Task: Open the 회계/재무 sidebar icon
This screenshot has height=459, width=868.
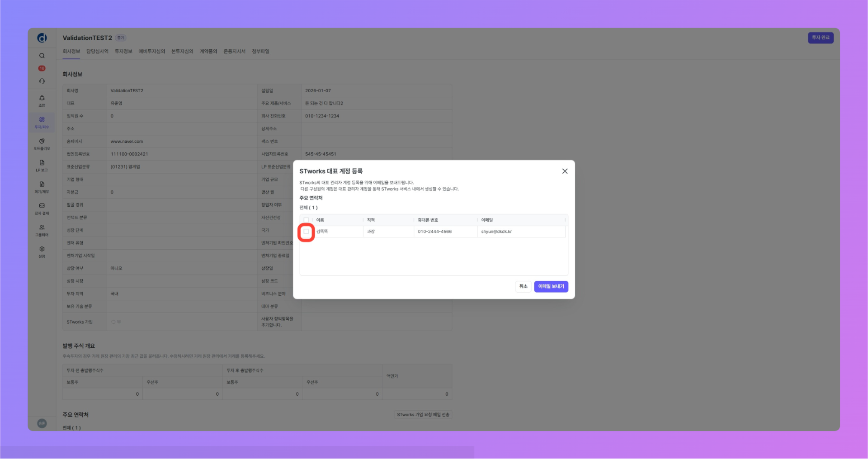Action: pyautogui.click(x=42, y=187)
